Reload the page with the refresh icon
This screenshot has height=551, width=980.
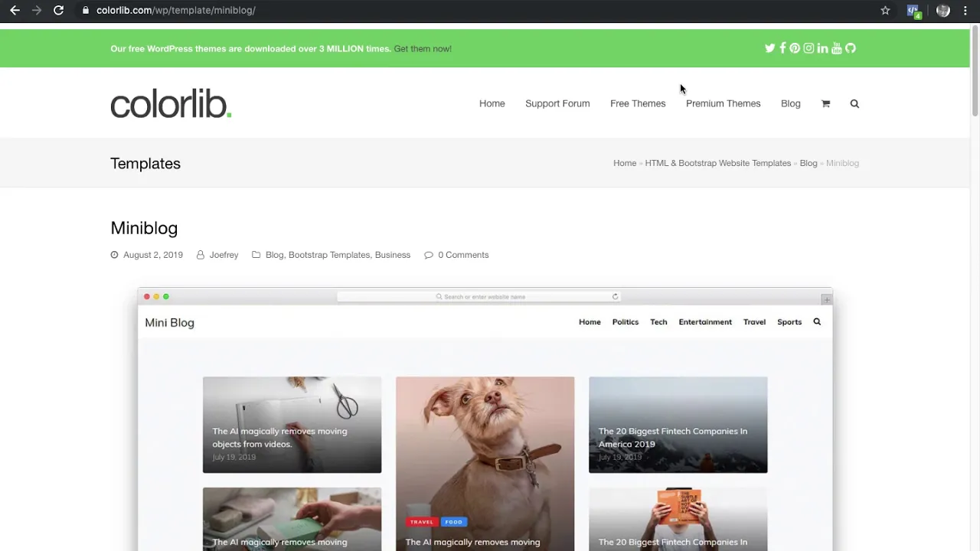click(58, 10)
